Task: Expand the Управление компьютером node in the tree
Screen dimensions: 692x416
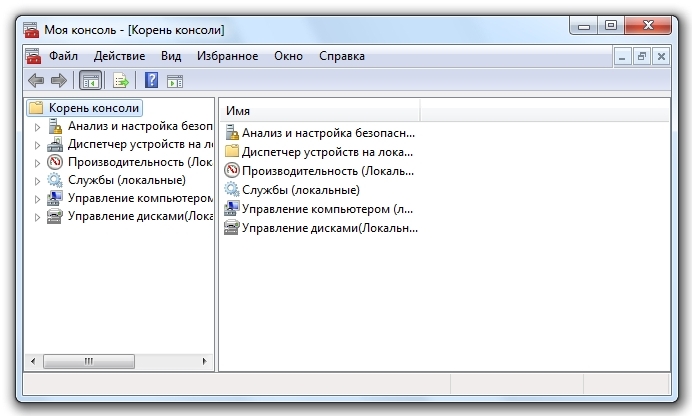Action: point(38,199)
